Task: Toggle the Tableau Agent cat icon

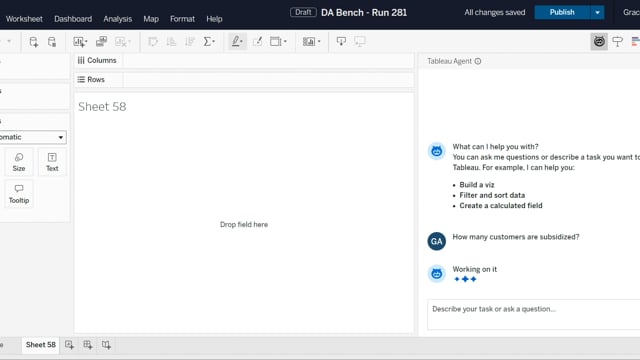Action: click(599, 41)
